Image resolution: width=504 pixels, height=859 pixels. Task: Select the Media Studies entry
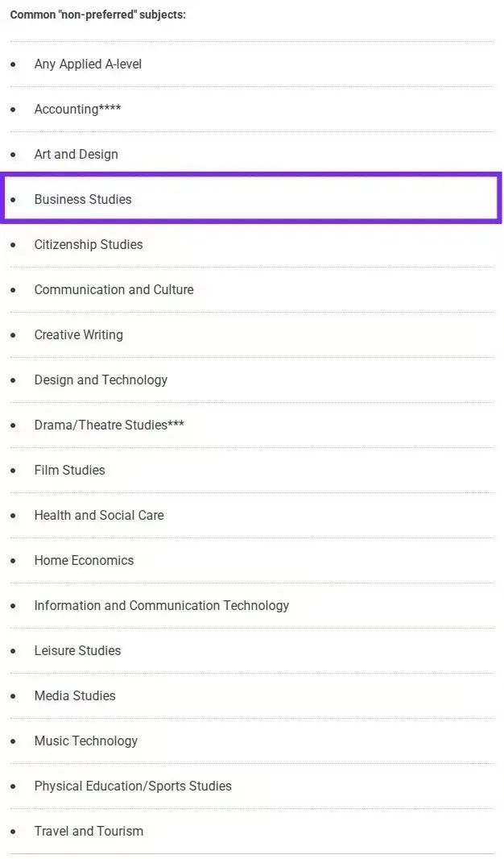click(x=75, y=695)
